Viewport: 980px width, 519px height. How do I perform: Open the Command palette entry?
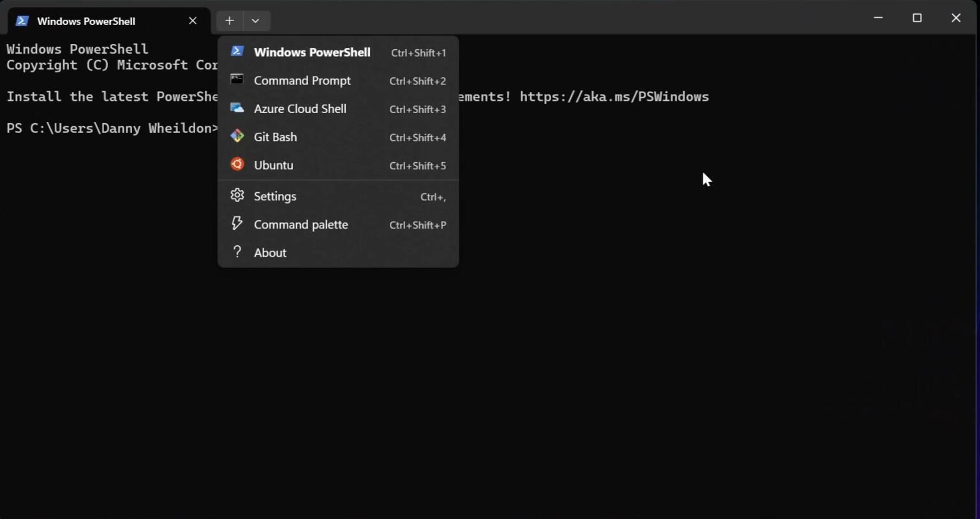[x=338, y=224]
